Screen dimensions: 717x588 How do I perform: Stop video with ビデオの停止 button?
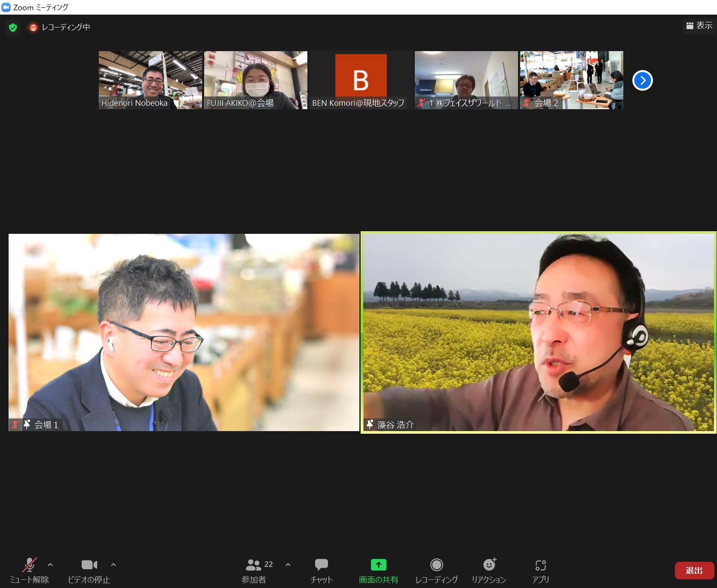(x=89, y=571)
